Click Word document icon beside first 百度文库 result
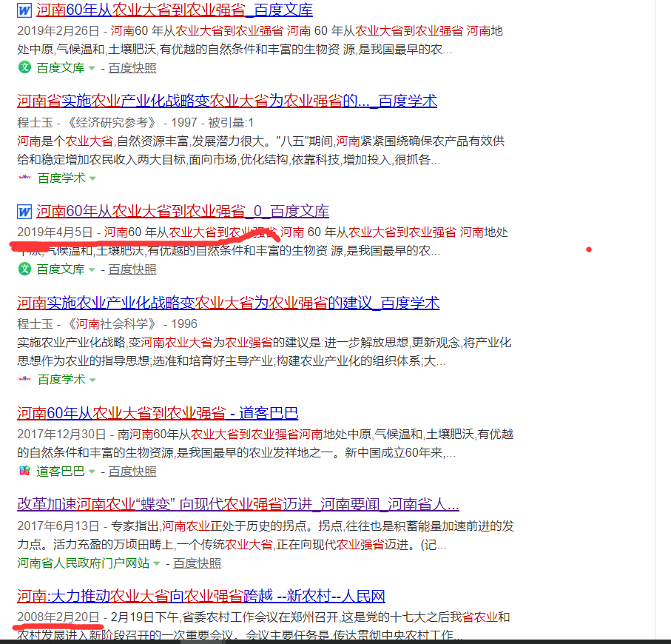This screenshot has height=644, width=671. (24, 10)
